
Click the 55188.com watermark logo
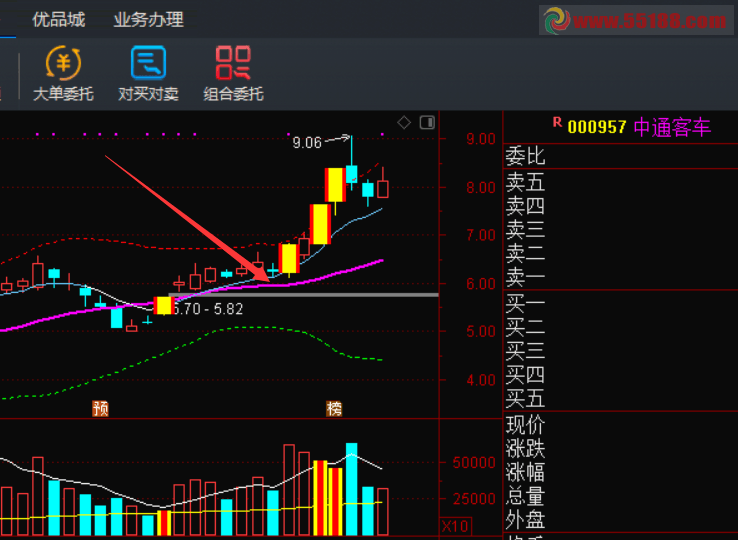635,20
